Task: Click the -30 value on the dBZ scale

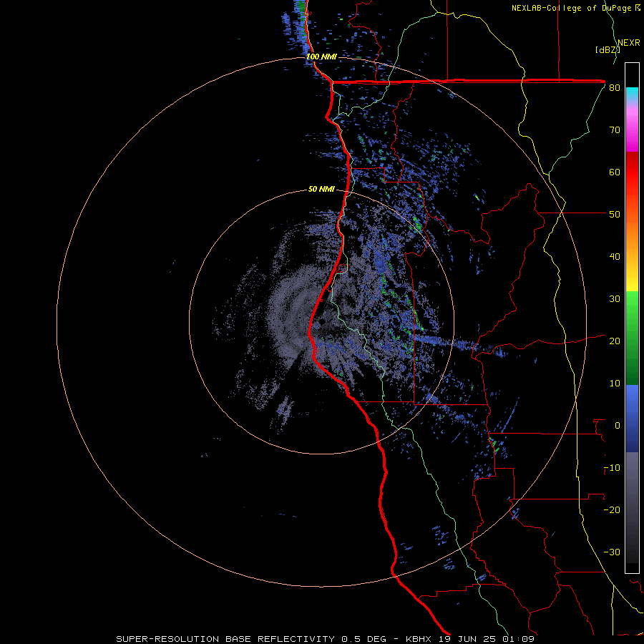Action: coord(612,553)
